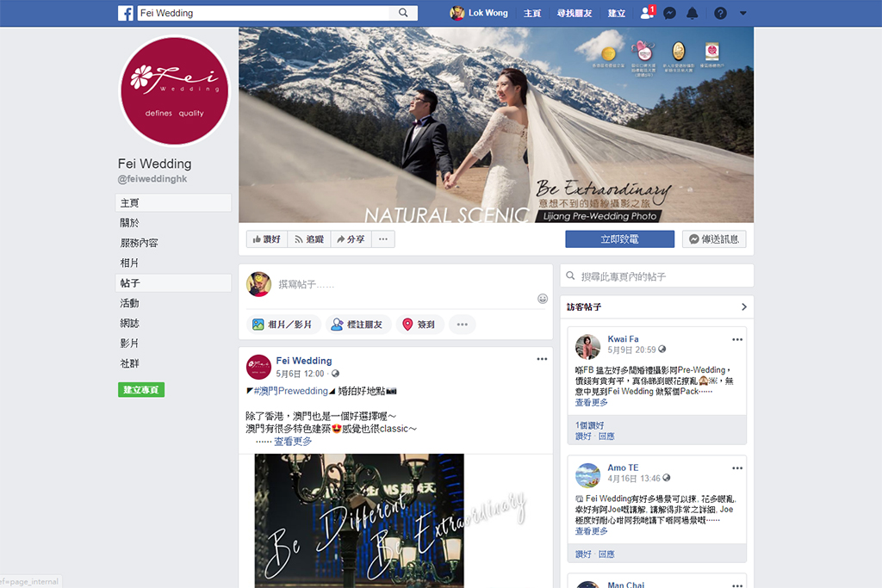This screenshot has height=588, width=882.
Task: Click Lok Wong name in top bar
Action: point(488,13)
